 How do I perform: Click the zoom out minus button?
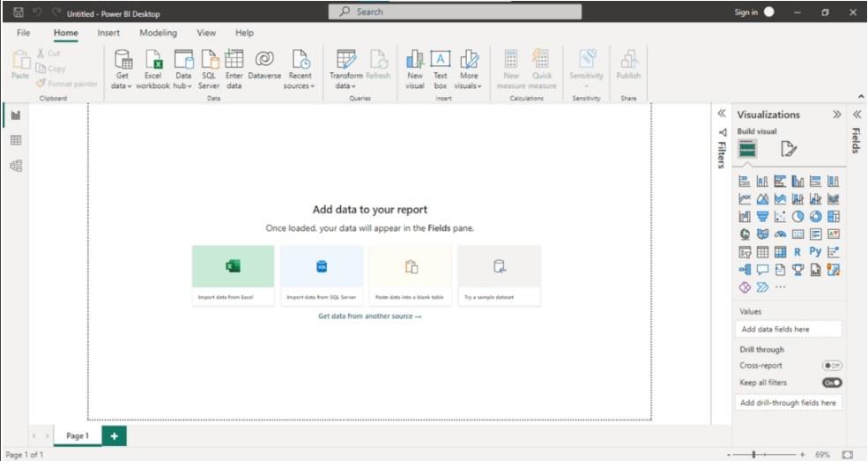(x=729, y=454)
